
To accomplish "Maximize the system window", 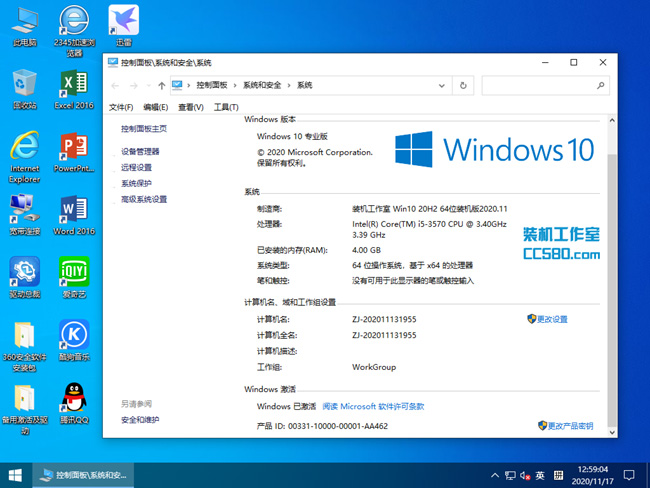I will [x=574, y=63].
